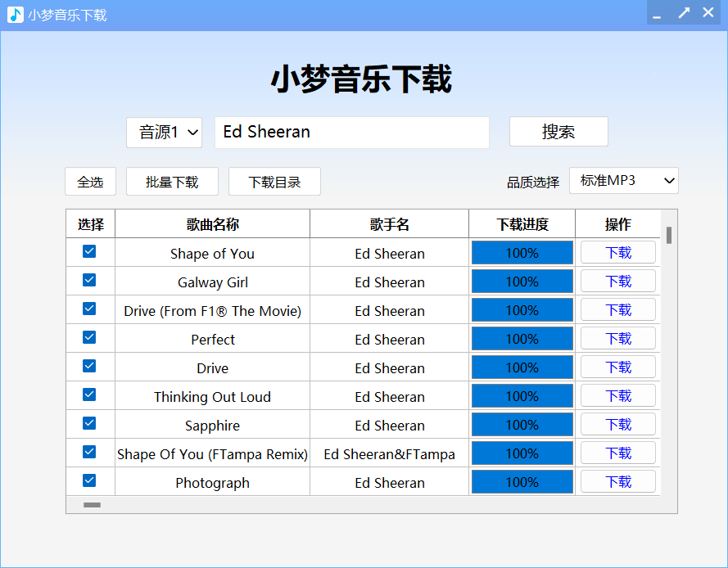Click the 歌曲名称 column header
Viewport: 728px width, 568px height.
pos(213,224)
